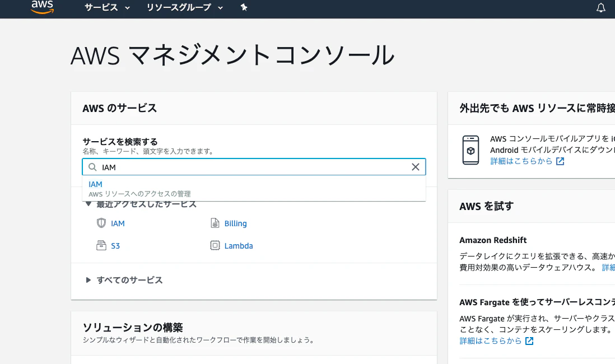615x364 pixels.
Task: Click the AWS logo in header
Action: pos(43,7)
